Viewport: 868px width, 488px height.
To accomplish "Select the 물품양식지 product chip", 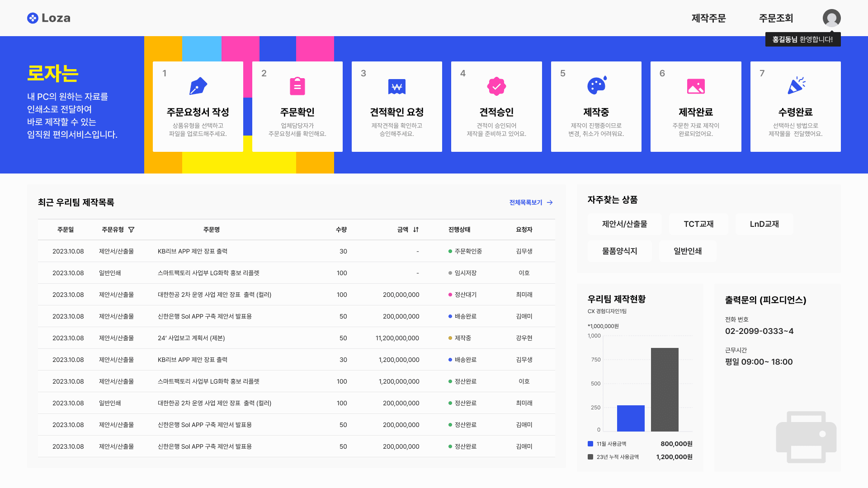I will (619, 251).
